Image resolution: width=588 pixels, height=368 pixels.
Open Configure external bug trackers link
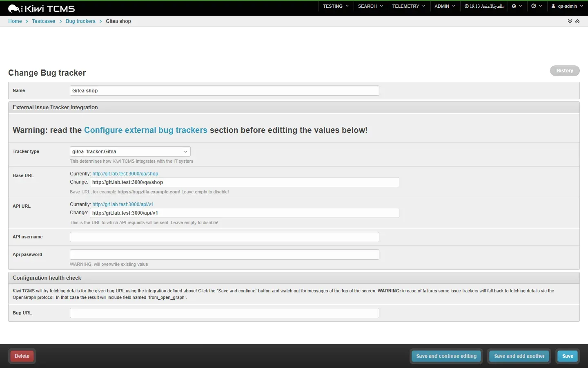pyautogui.click(x=146, y=130)
